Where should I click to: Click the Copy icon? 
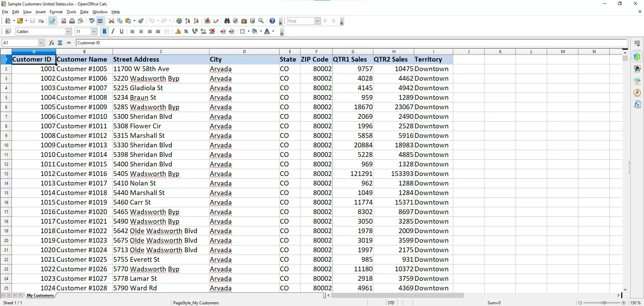click(x=120, y=21)
